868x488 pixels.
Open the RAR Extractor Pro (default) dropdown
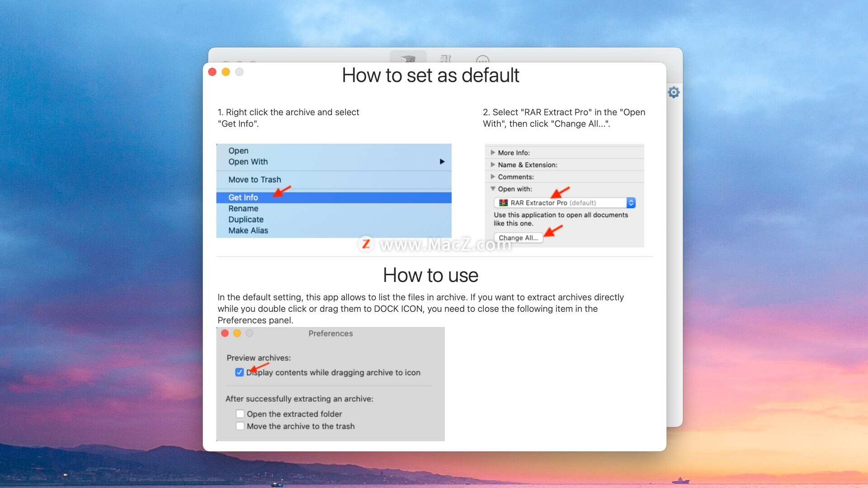[565, 203]
